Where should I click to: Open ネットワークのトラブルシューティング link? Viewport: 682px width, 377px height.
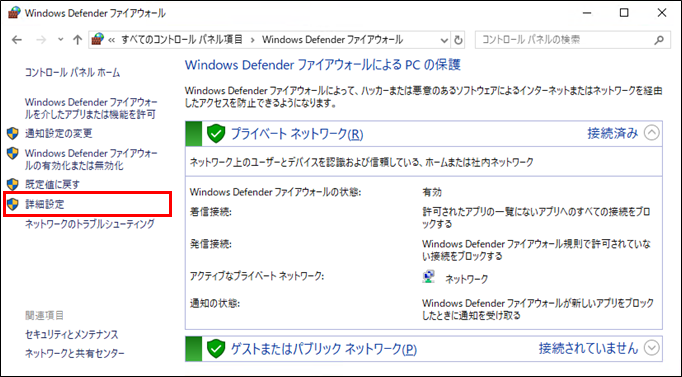pos(90,224)
